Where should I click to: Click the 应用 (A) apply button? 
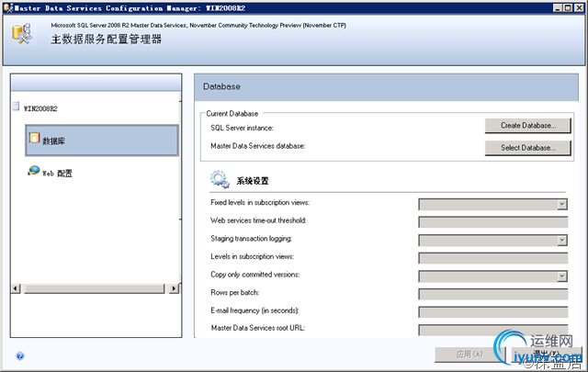pyautogui.click(x=469, y=354)
